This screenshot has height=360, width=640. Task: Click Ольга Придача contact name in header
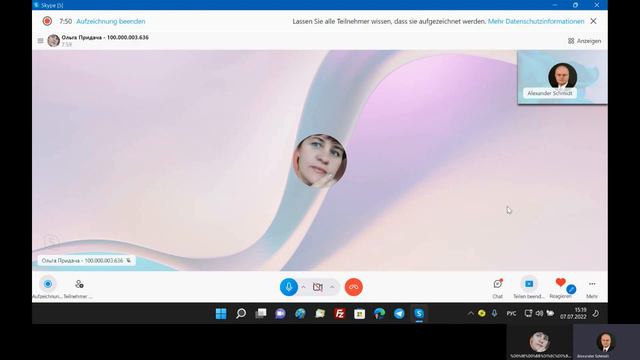coord(105,37)
